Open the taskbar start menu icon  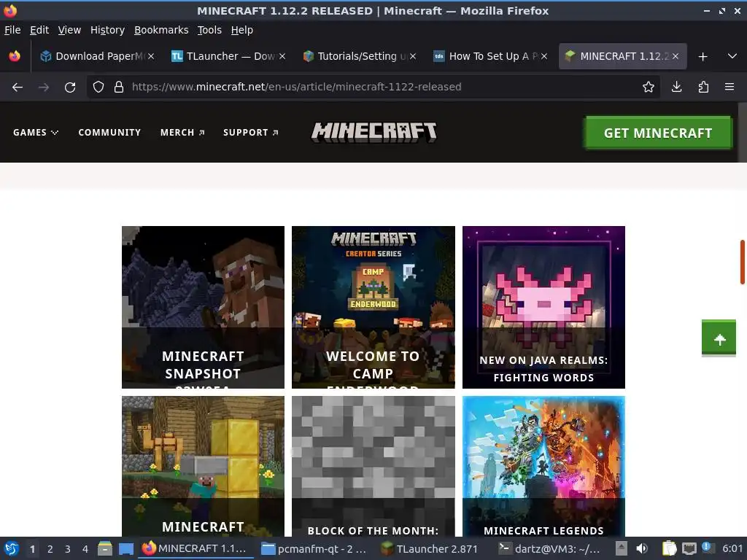coord(12,548)
